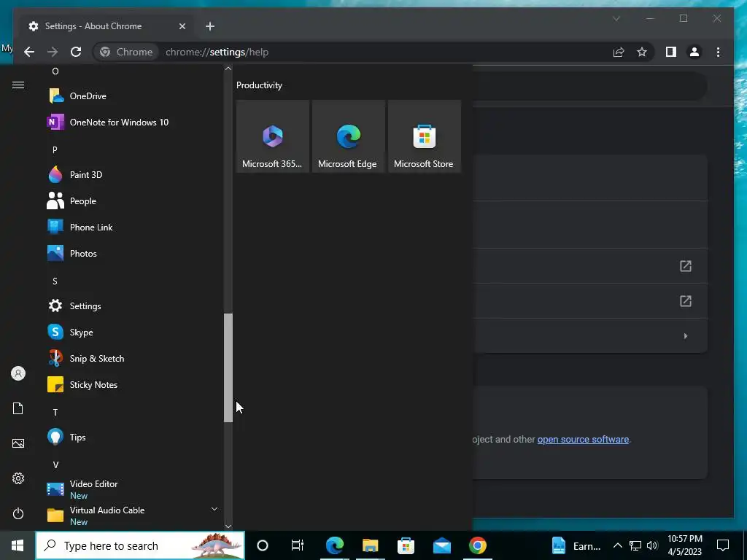
Task: Open Chrome's tab search dropdown
Action: (x=616, y=18)
